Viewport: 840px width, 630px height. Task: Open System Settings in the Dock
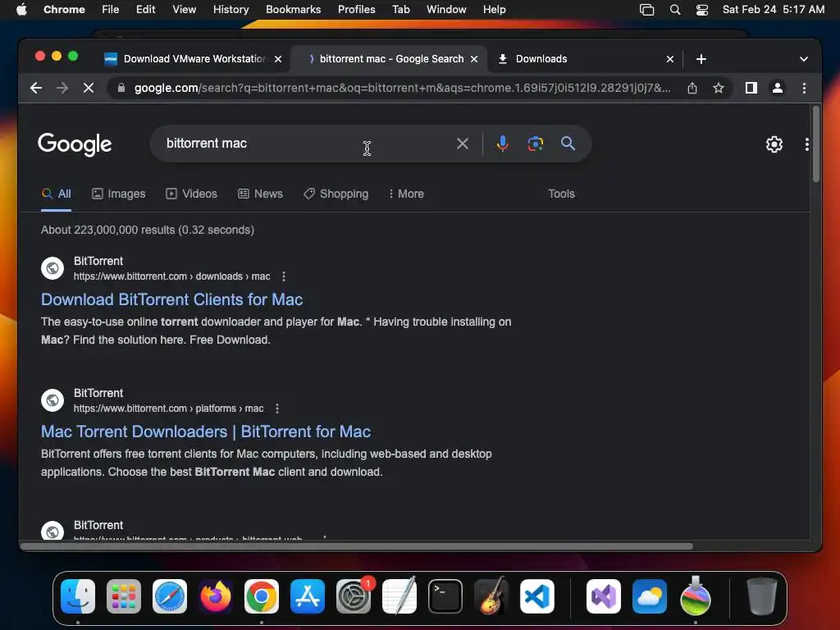coord(354,596)
